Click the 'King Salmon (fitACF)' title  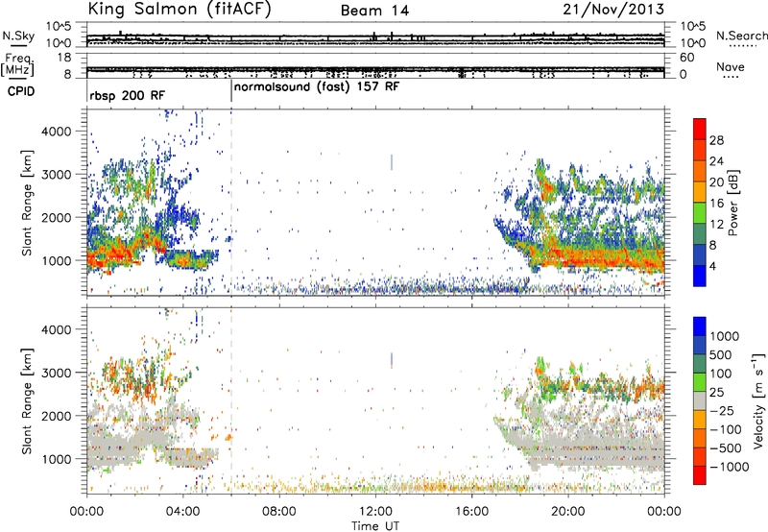click(180, 9)
